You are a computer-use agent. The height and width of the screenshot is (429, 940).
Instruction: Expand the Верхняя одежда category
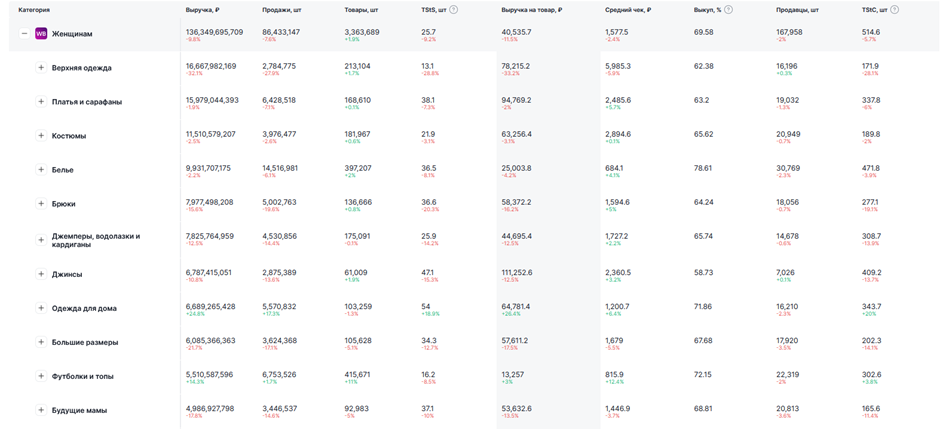point(41,68)
